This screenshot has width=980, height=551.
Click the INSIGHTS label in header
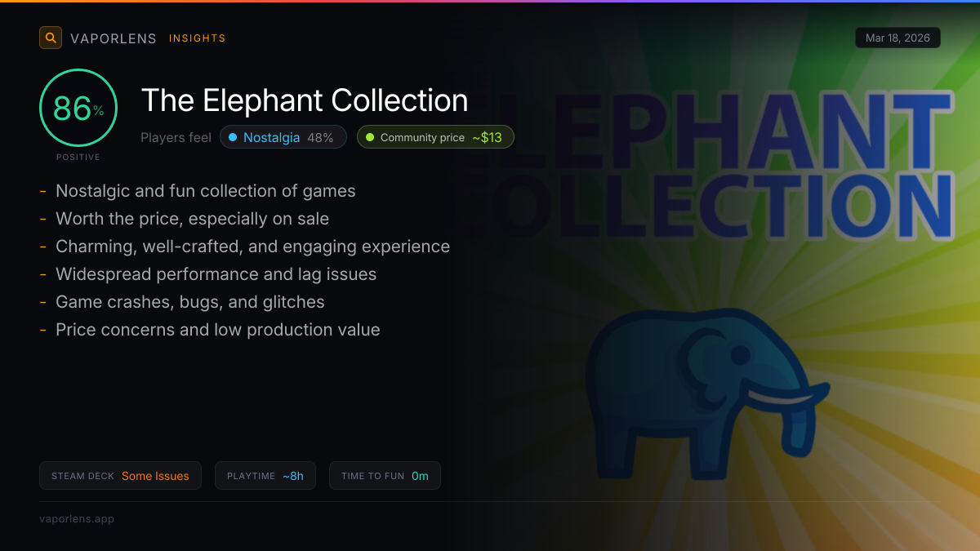(197, 38)
